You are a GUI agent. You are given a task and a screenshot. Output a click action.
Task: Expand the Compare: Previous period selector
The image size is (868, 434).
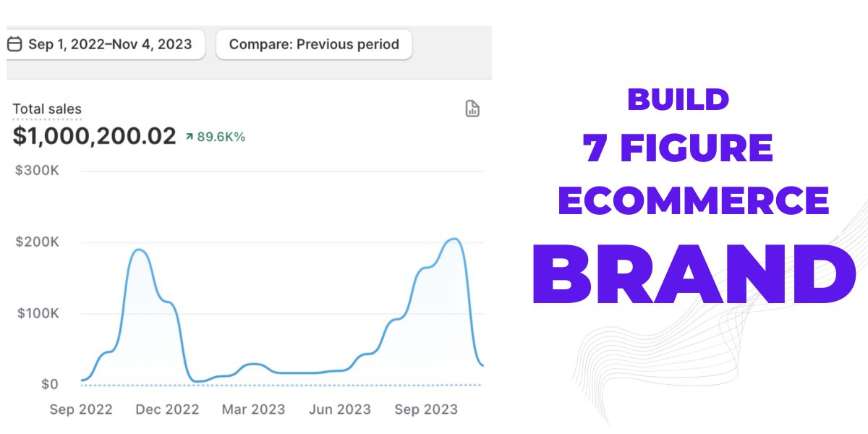click(x=314, y=44)
